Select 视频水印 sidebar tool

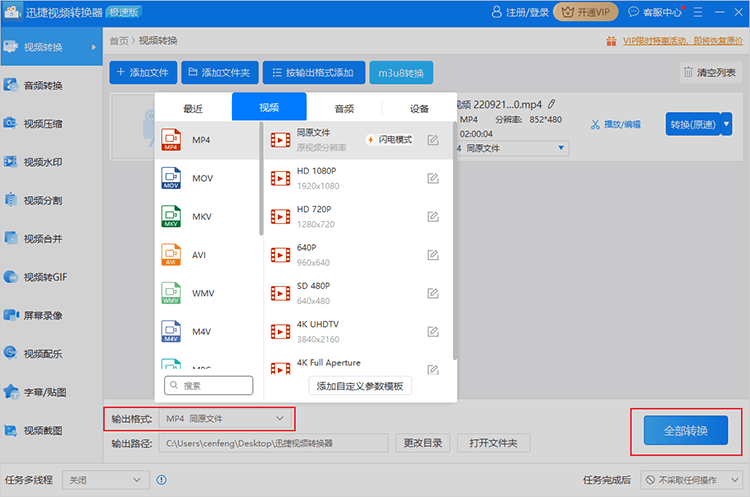coord(42,162)
